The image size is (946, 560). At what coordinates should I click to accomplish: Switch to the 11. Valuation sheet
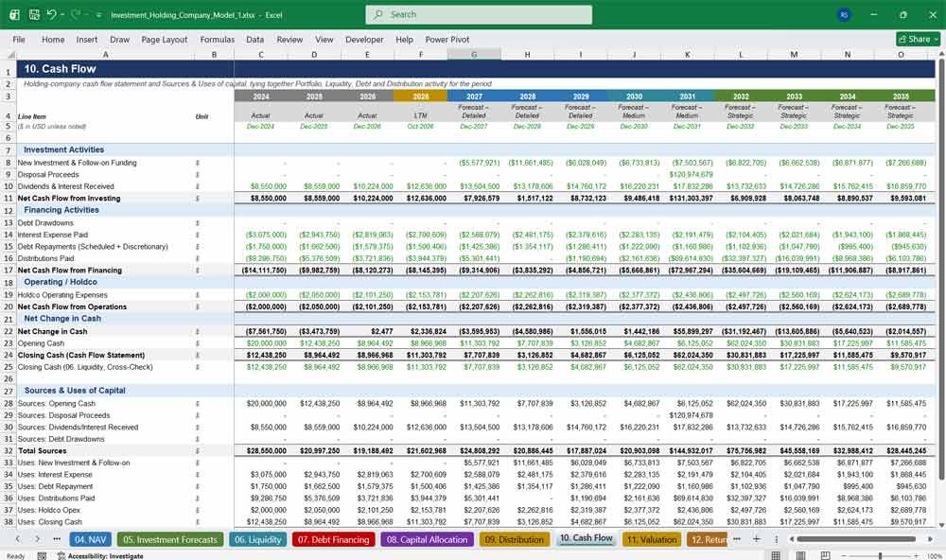[651, 539]
